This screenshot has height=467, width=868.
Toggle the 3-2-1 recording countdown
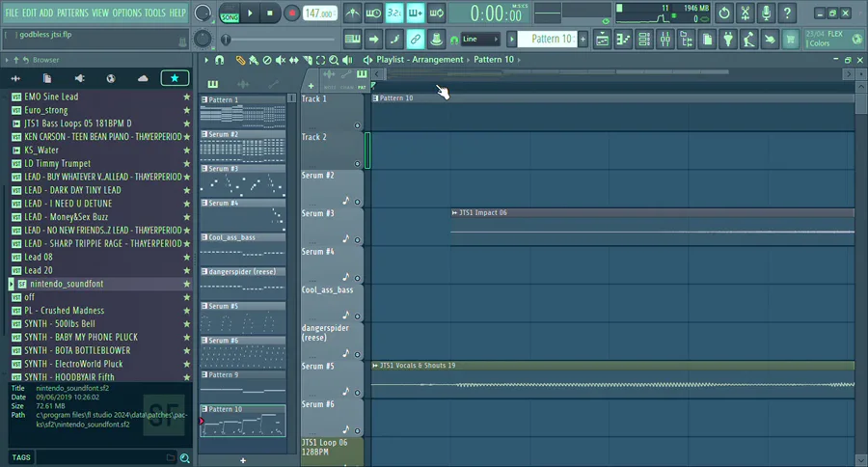394,13
